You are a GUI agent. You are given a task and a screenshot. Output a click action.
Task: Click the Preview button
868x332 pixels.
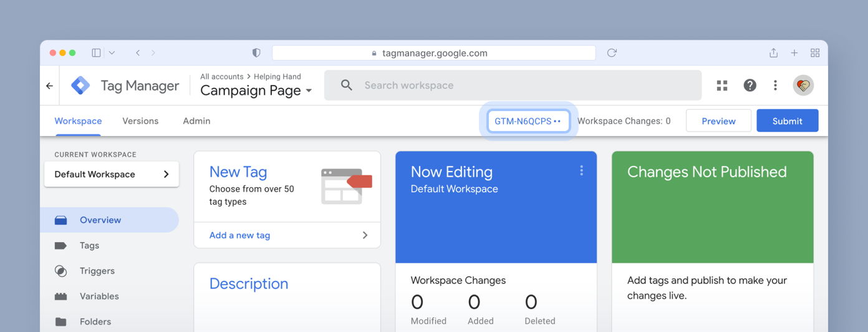(718, 121)
